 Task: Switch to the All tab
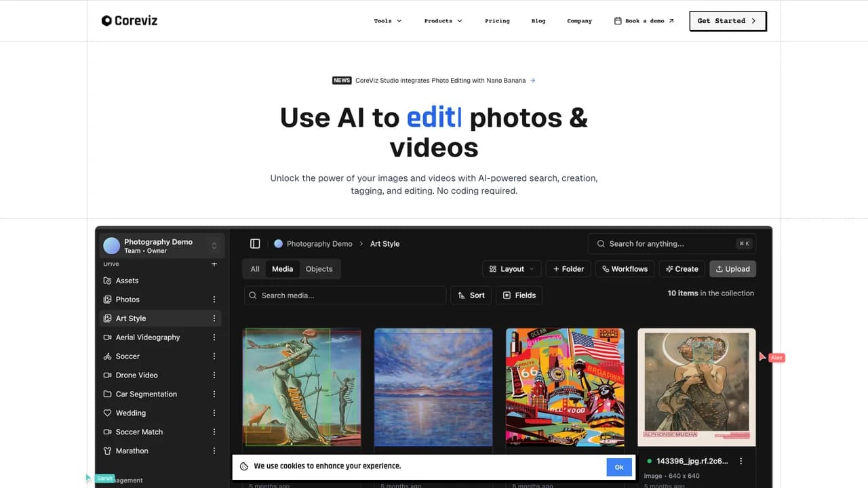click(255, 269)
